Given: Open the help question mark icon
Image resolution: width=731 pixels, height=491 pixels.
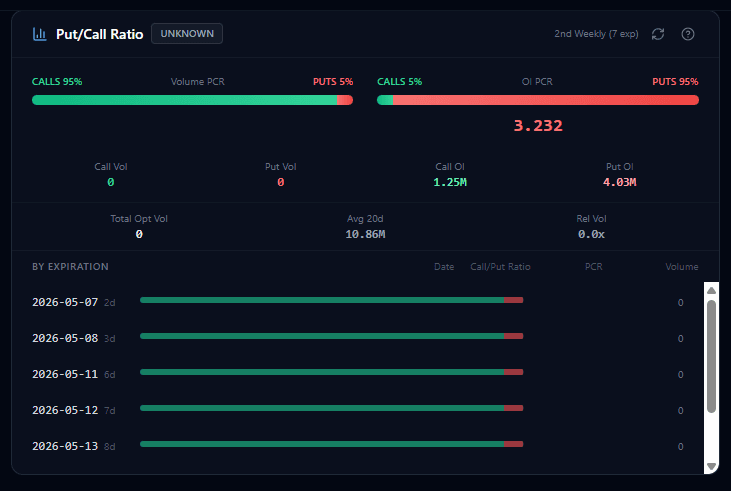Looking at the screenshot, I should 688,34.
